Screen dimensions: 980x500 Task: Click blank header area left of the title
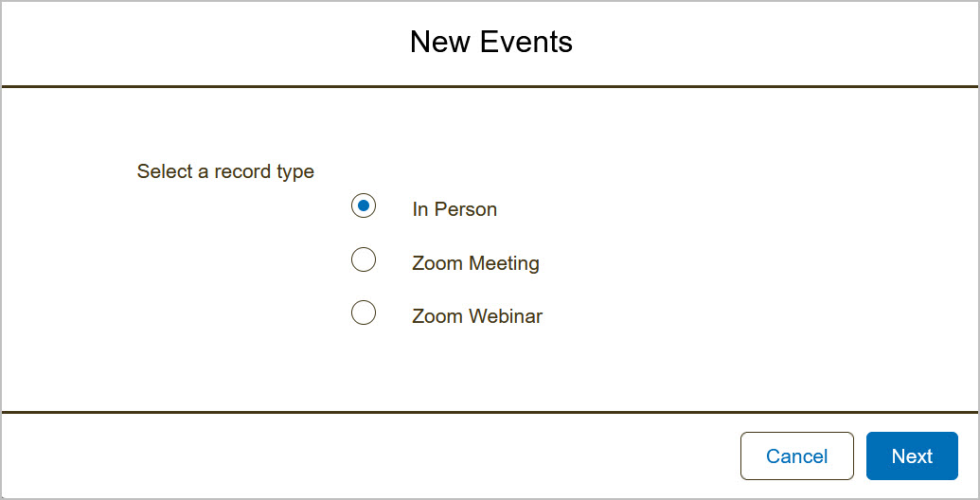(189, 43)
